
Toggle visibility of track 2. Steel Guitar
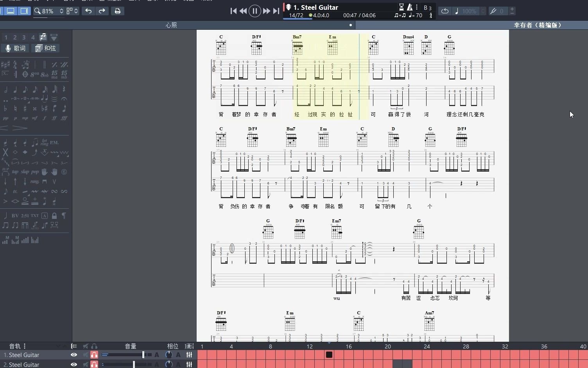click(x=73, y=364)
